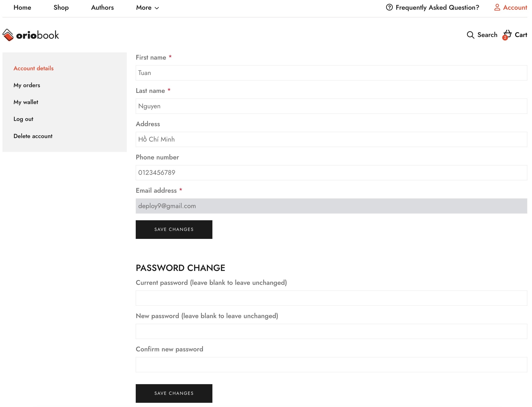Viewport: 532px width, 407px height.
Task: Click the First name input field
Action: pos(331,73)
